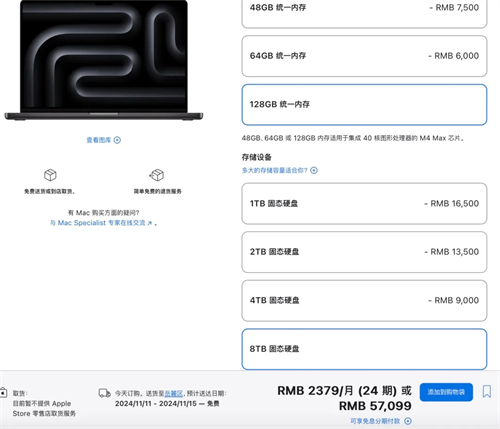Screen dimensions: 500x429
Task: Click the Apple Store pickup unavailable notice
Action: tap(44, 408)
